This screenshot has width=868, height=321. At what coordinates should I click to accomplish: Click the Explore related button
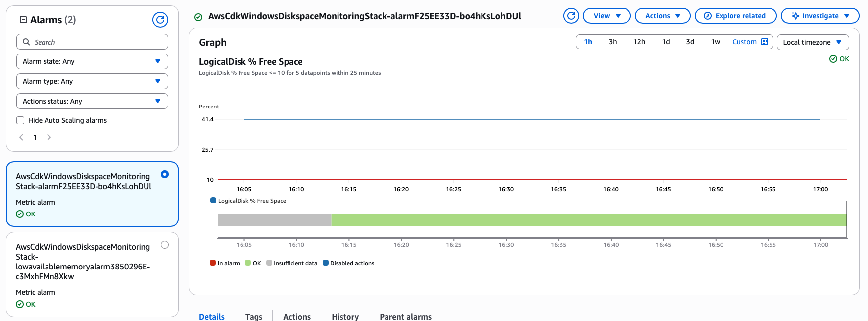tap(735, 16)
